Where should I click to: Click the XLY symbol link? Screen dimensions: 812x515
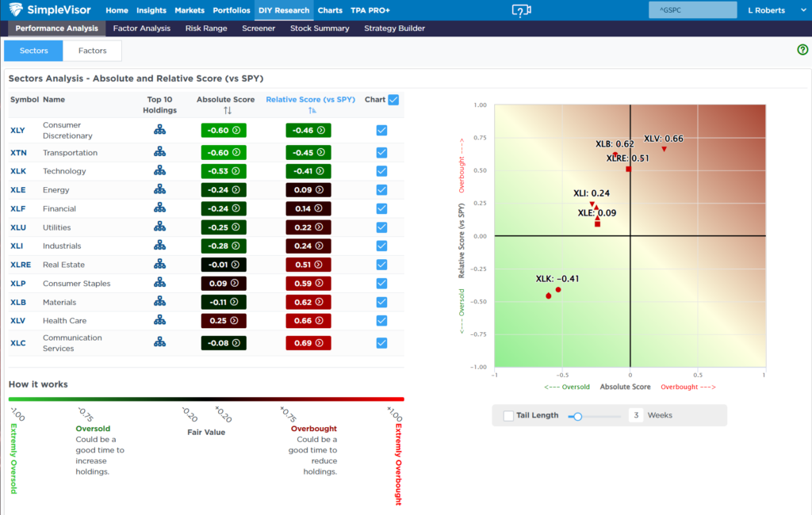17,131
